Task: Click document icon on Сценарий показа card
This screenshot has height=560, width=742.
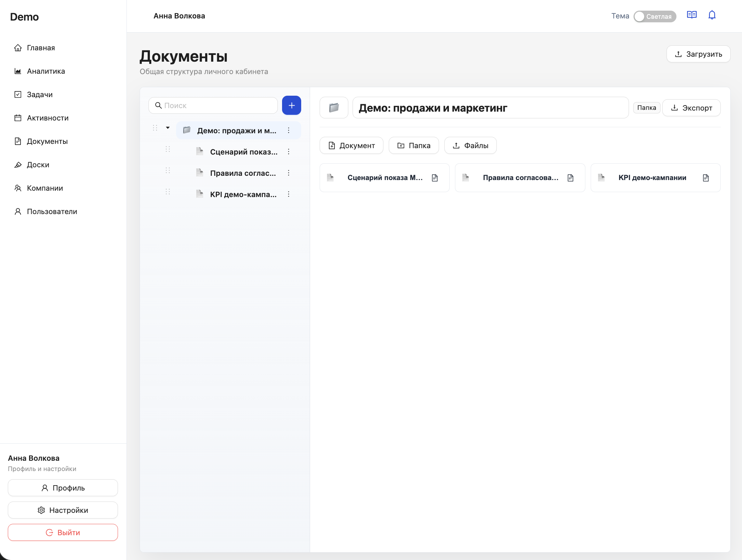Action: point(435,178)
